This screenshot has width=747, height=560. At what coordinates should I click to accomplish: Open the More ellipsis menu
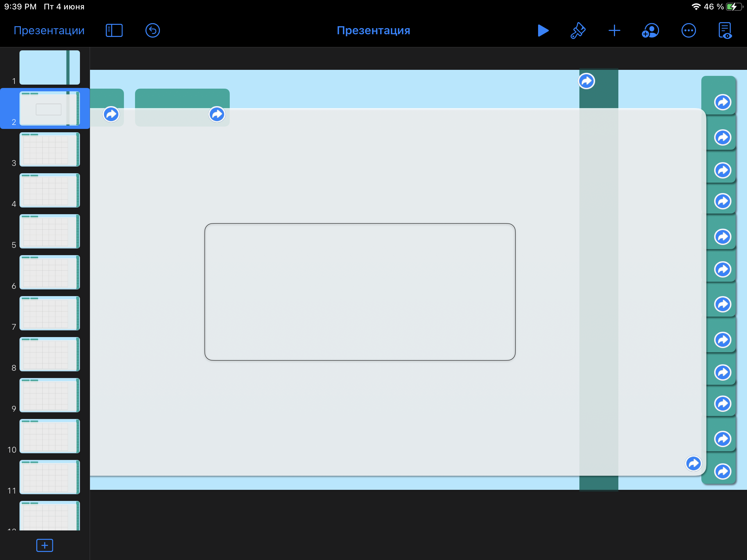(x=689, y=30)
